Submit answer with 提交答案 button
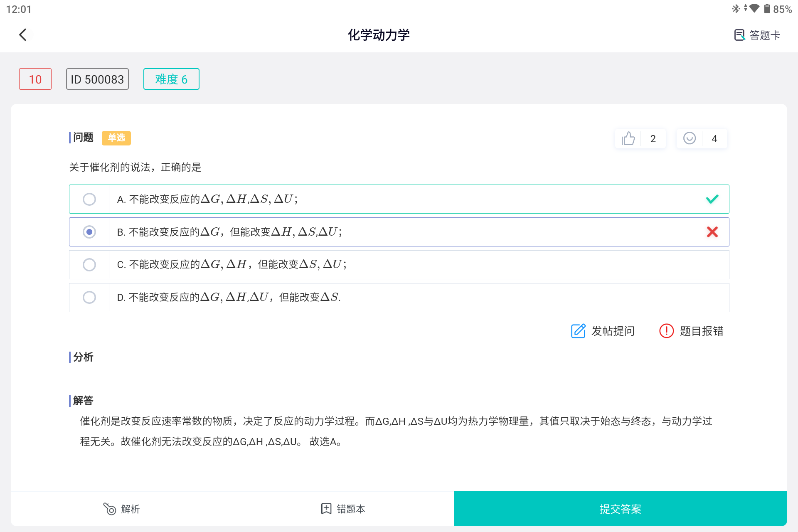 coord(621,509)
